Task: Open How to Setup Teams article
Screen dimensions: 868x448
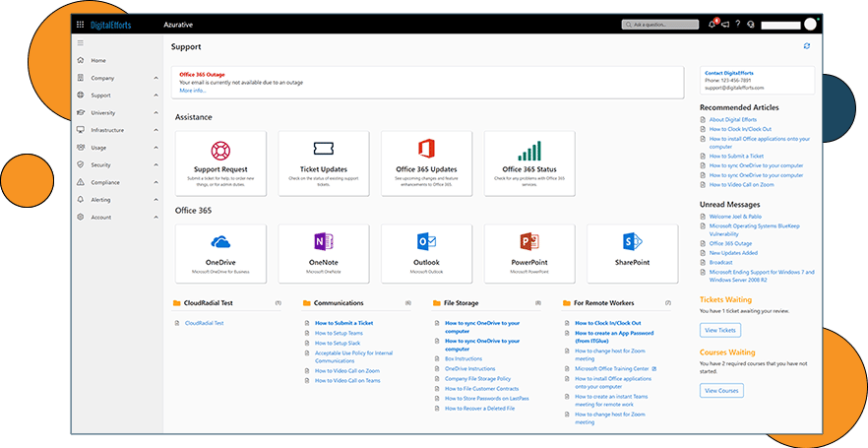Action: click(x=339, y=333)
